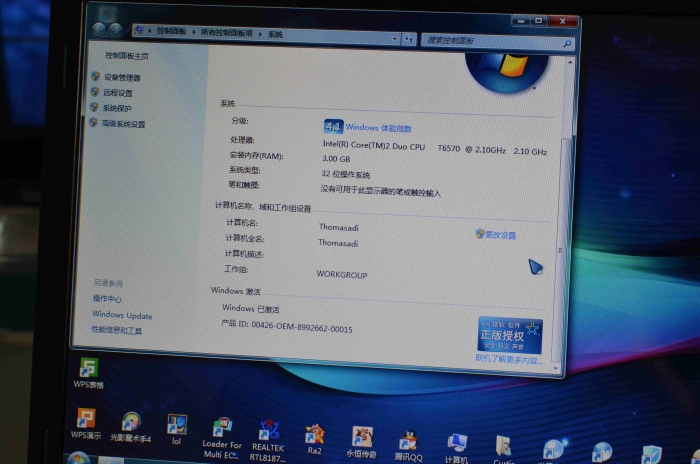
Task: Open 远程设置 from the sidebar
Action: coord(118,93)
